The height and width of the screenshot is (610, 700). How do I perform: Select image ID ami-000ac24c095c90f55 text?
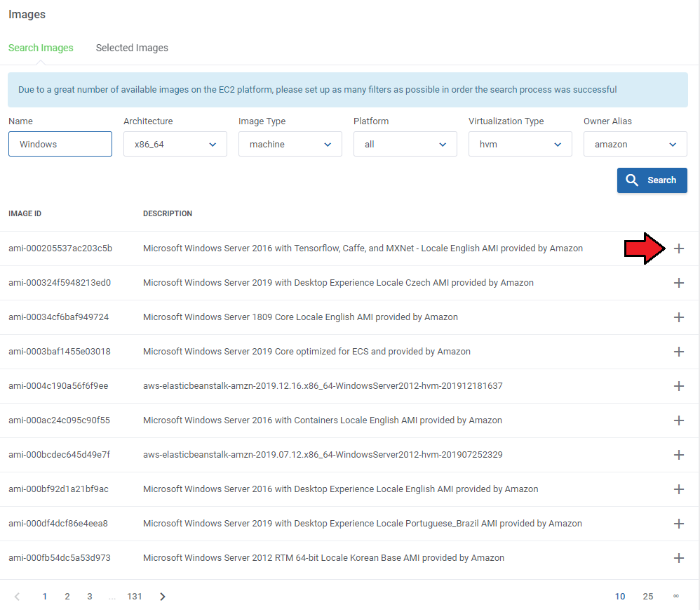59,420
